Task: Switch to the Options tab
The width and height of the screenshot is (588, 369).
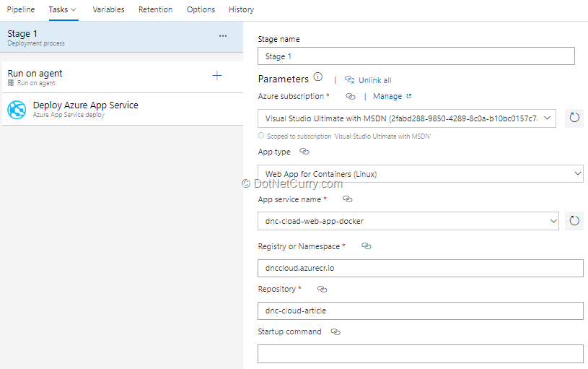Action: (201, 9)
